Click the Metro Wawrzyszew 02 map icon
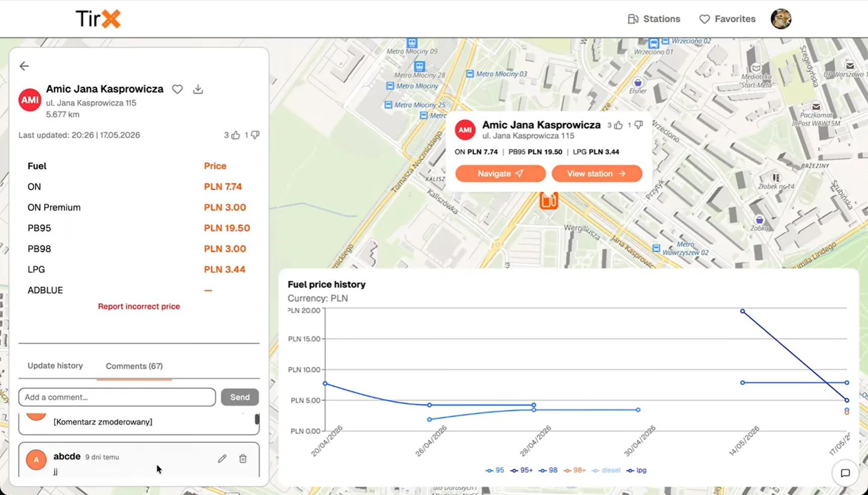The width and height of the screenshot is (868, 495). [656, 248]
